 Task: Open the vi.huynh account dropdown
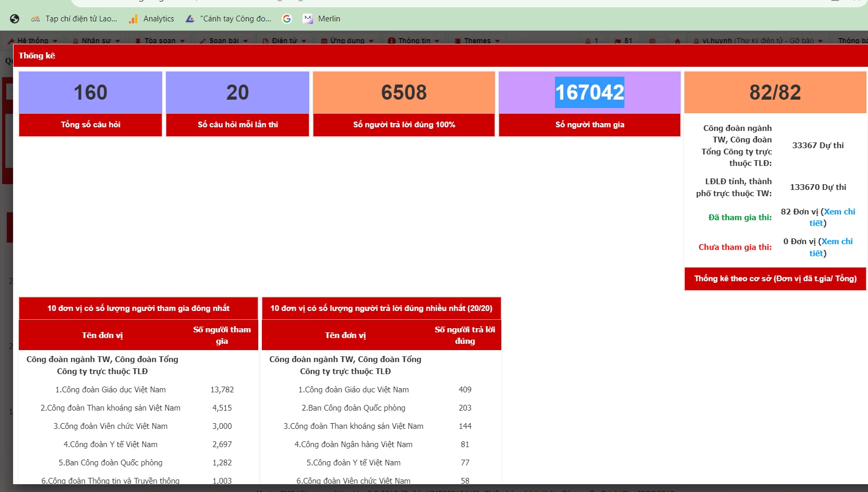[x=758, y=41]
